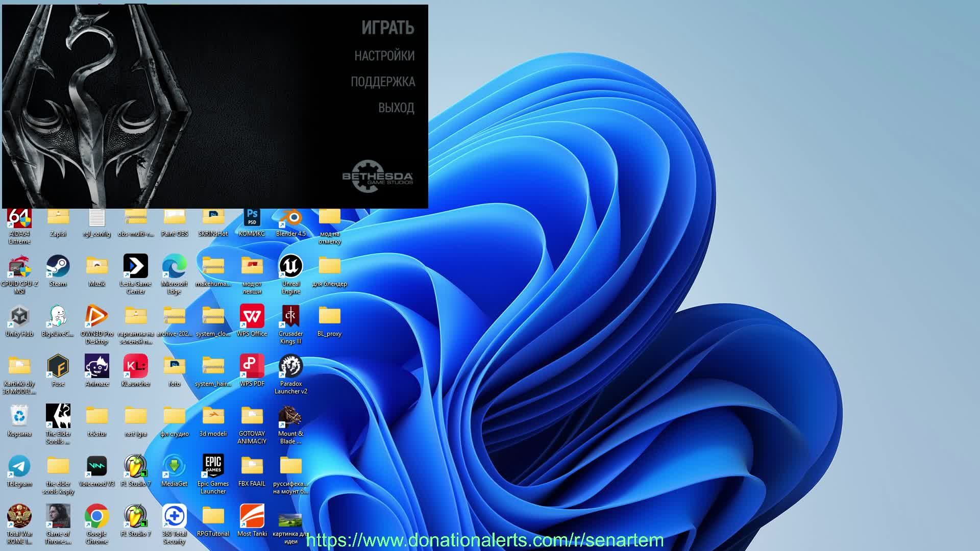This screenshot has width=980, height=551.
Task: Open the Корзина recycle bin
Action: 19,421
